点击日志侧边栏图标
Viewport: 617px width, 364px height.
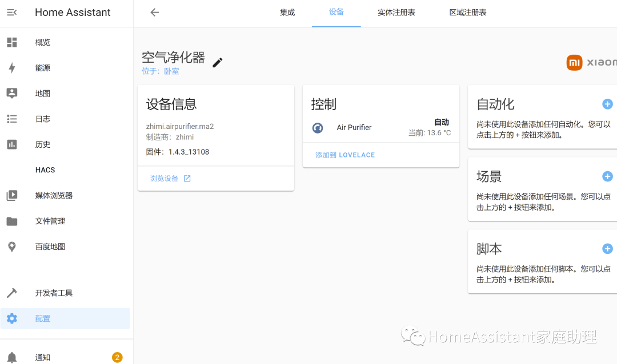12,119
